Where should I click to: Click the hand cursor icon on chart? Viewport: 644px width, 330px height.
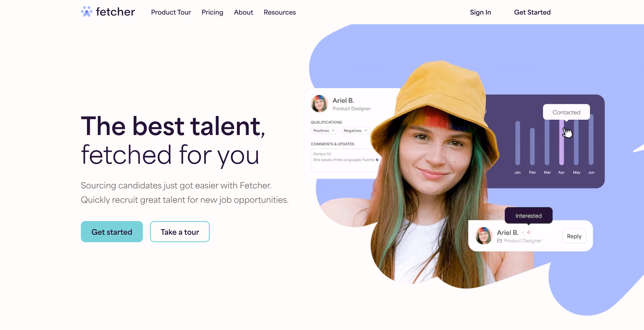[567, 132]
